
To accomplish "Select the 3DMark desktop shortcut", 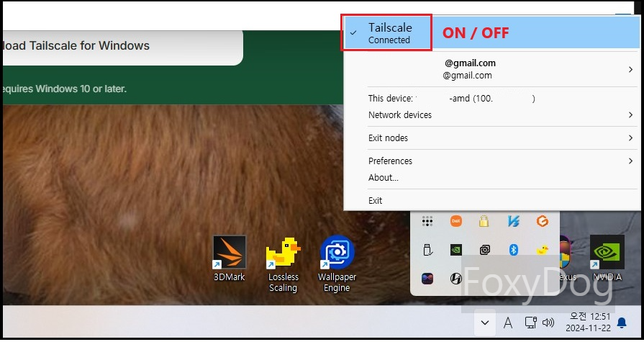I will click(x=230, y=258).
